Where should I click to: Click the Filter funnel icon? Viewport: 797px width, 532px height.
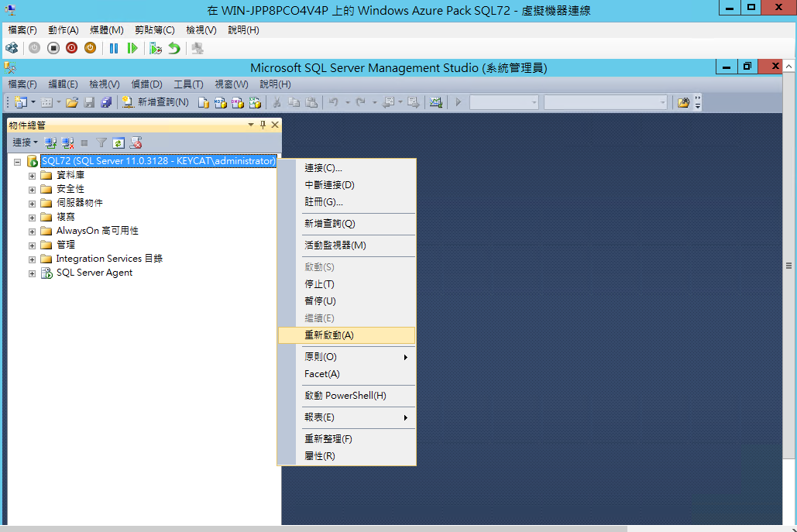click(x=101, y=143)
